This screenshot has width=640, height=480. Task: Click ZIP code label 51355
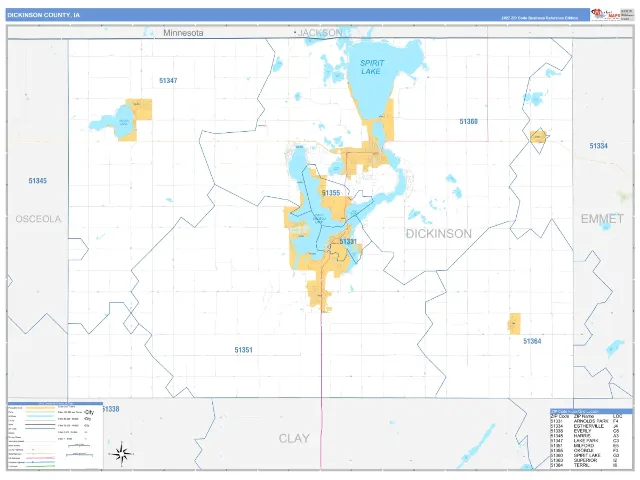(x=331, y=193)
